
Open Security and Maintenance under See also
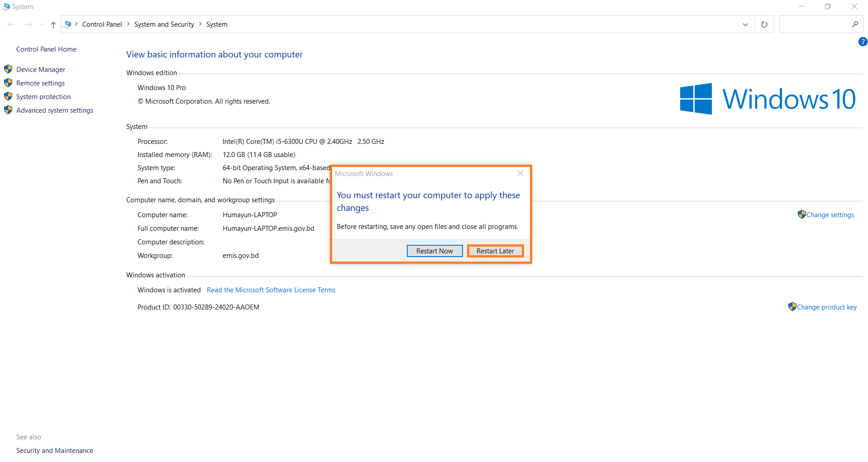pyautogui.click(x=55, y=451)
